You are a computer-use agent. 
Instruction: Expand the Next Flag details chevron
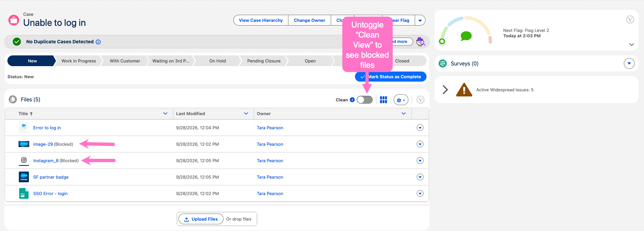click(632, 45)
